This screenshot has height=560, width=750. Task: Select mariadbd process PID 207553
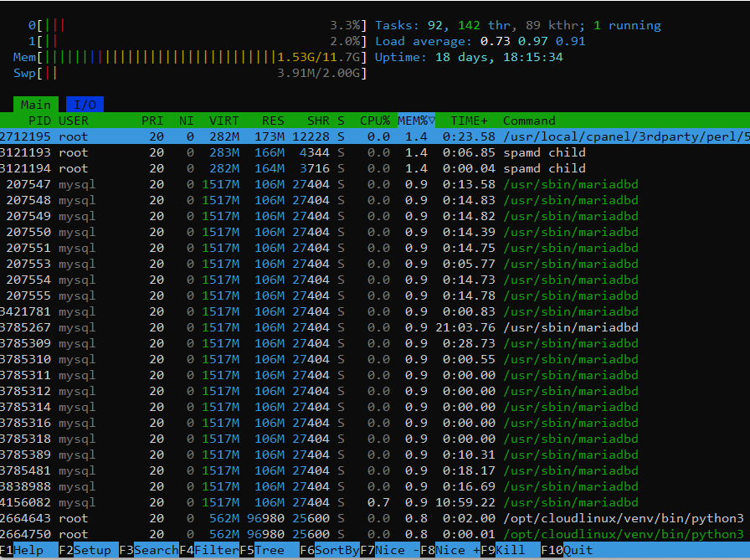tap(375, 264)
